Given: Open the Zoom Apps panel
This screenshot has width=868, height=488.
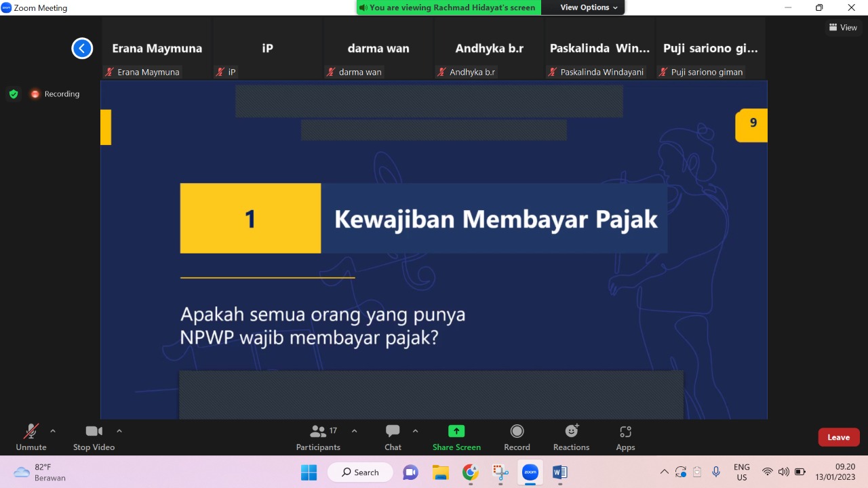Looking at the screenshot, I should pyautogui.click(x=625, y=437).
